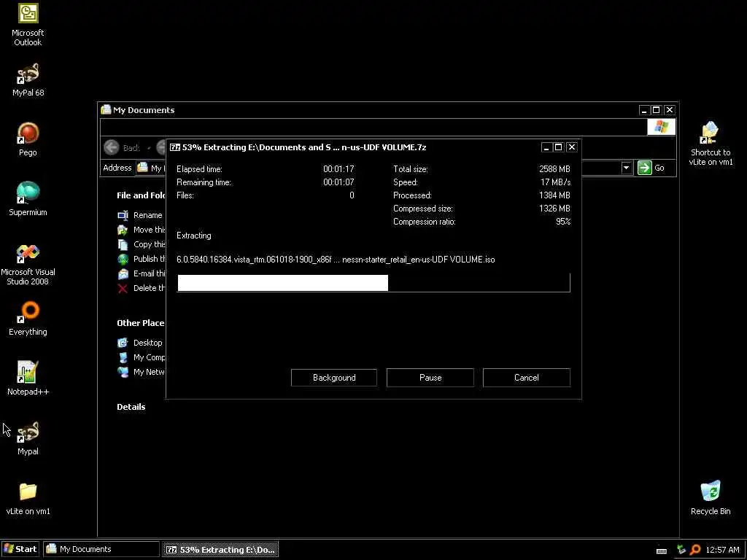This screenshot has height=560, width=747.
Task: Click the extracting .iso file name text
Action: [336, 260]
